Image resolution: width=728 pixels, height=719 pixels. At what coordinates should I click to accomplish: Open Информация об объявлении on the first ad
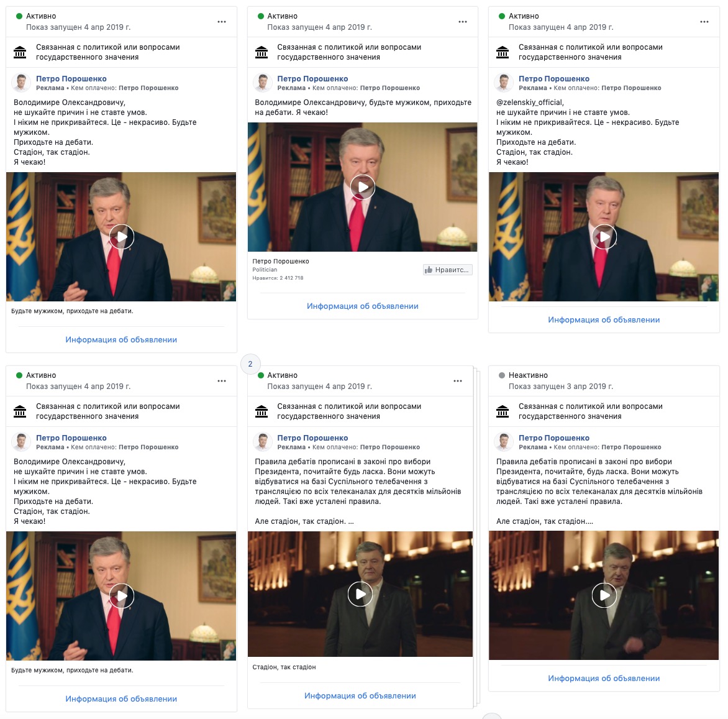[121, 339]
